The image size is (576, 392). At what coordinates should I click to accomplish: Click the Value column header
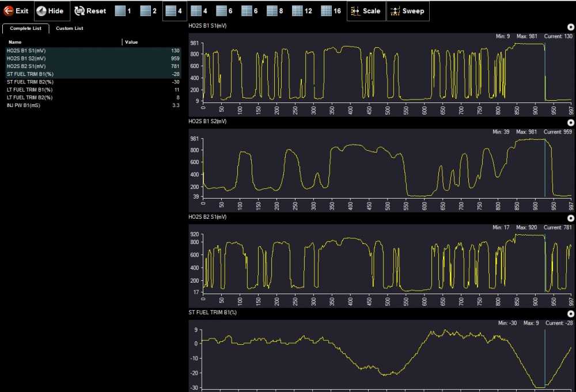coord(131,42)
